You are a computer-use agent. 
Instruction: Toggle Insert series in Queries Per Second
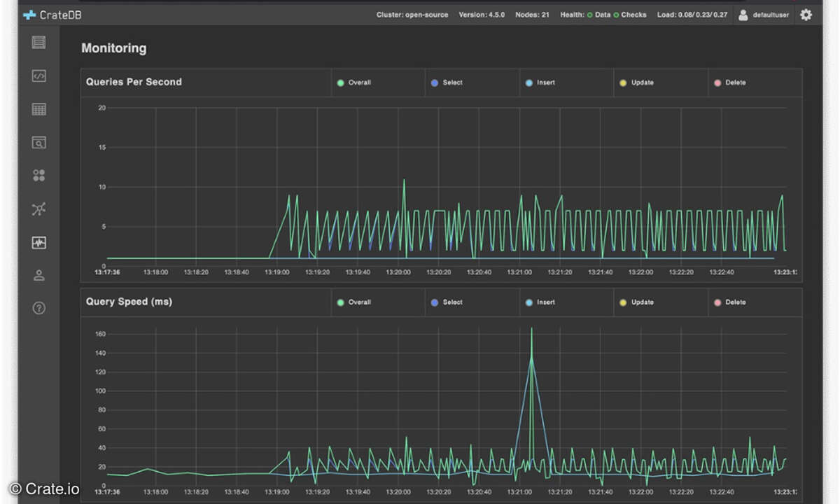pyautogui.click(x=540, y=83)
